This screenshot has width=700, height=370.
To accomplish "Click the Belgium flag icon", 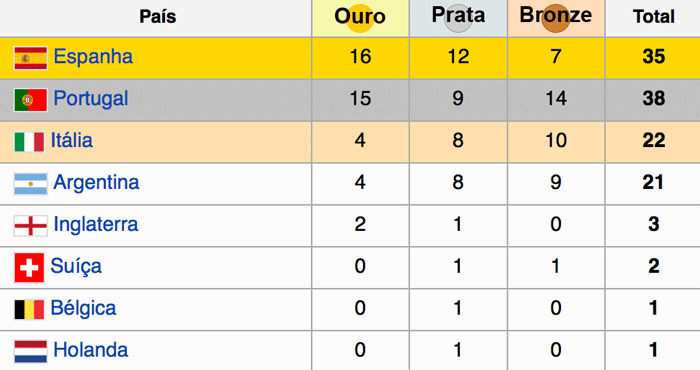I will [x=29, y=310].
